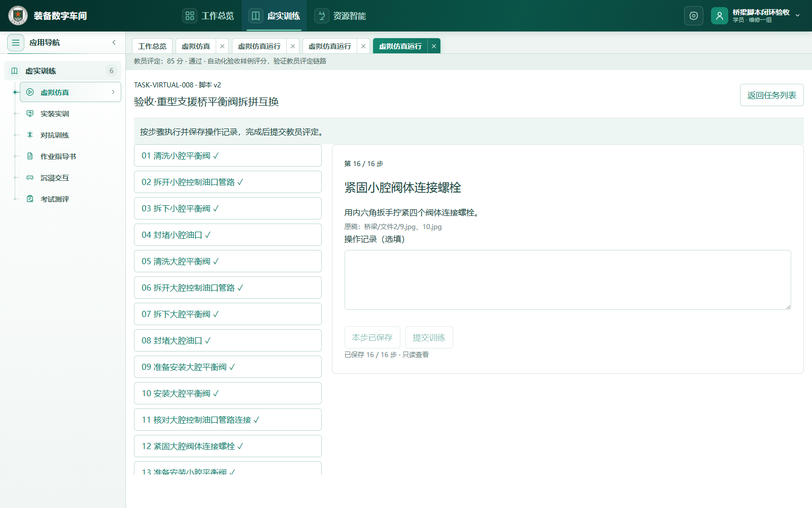Close the second 虚拟仿真运行 tab
This screenshot has width=812, height=508.
363,46
